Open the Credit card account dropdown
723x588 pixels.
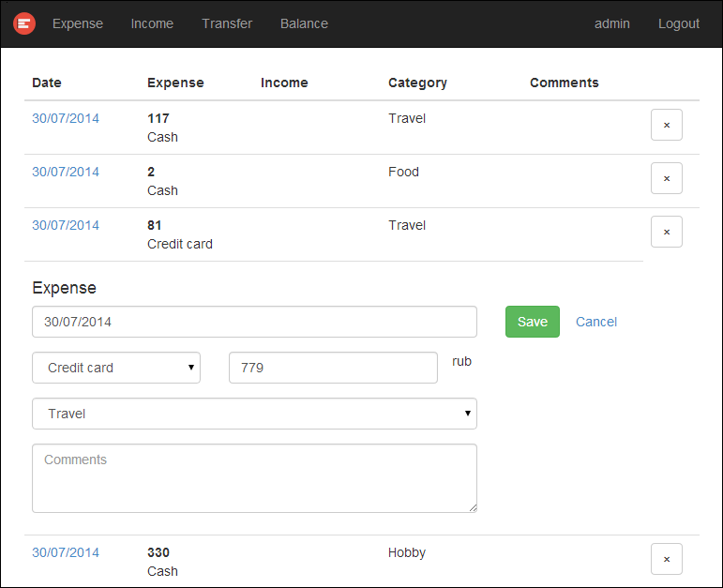[x=116, y=368]
